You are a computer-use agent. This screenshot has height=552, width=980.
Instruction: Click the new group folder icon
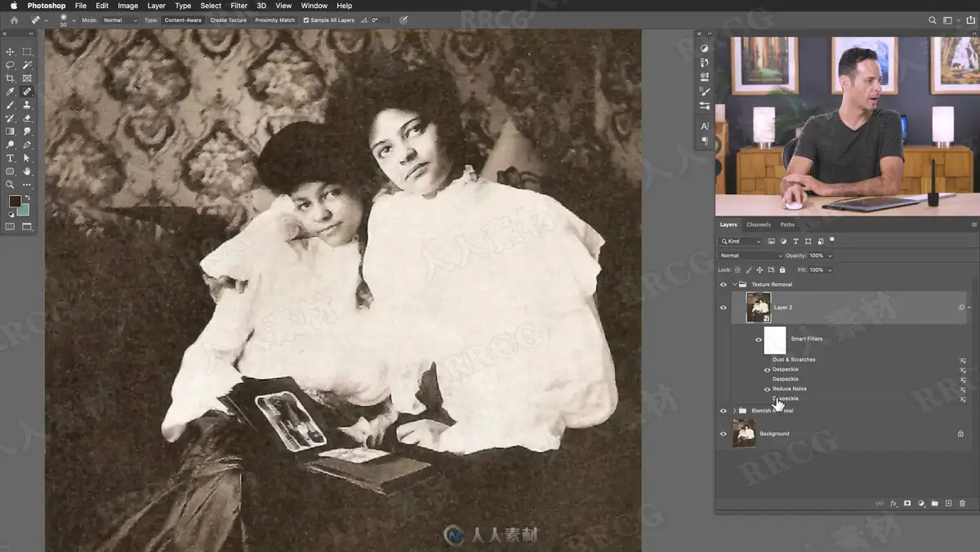pyautogui.click(x=935, y=504)
